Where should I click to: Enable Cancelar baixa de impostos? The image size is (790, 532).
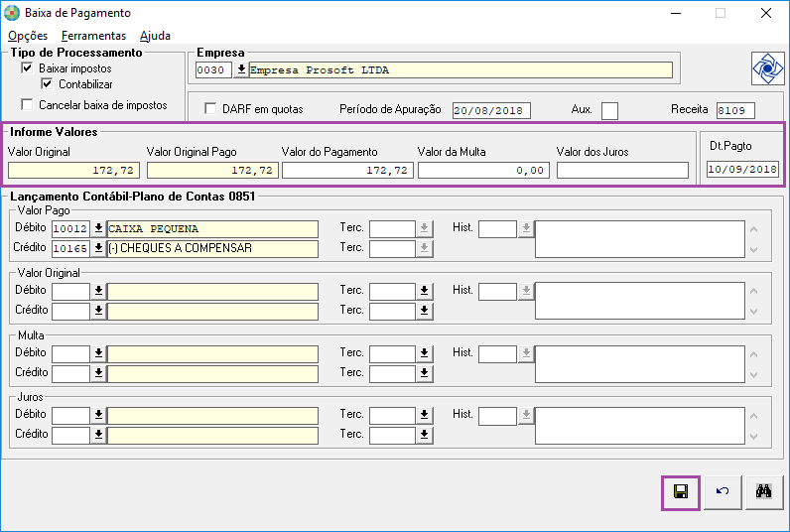click(x=27, y=105)
